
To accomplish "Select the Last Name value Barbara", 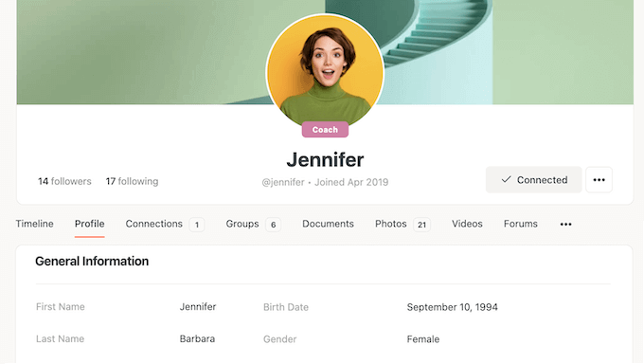I will pos(197,339).
